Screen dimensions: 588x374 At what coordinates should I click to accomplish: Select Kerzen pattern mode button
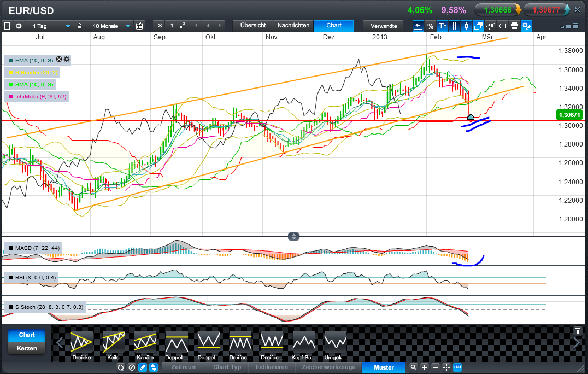pos(27,348)
